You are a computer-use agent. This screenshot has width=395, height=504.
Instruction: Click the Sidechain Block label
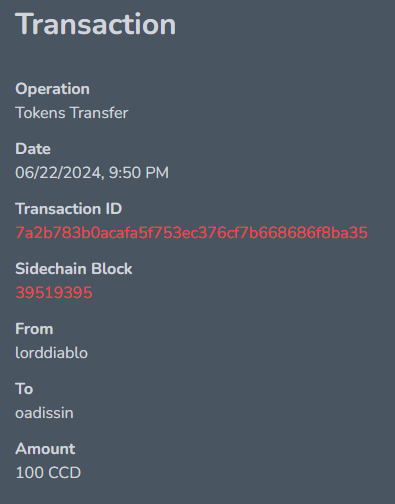(74, 269)
